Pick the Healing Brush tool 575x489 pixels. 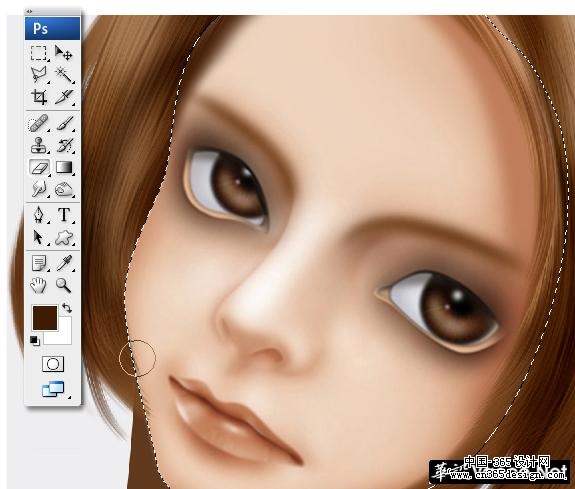(x=39, y=123)
